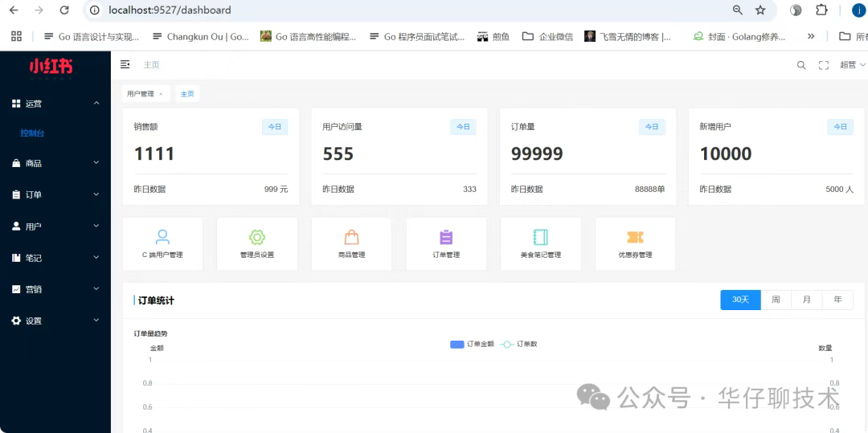Screen dimensions: 868x433
Task: Click the 今日 tag on 销售额 card
Action: [275, 127]
